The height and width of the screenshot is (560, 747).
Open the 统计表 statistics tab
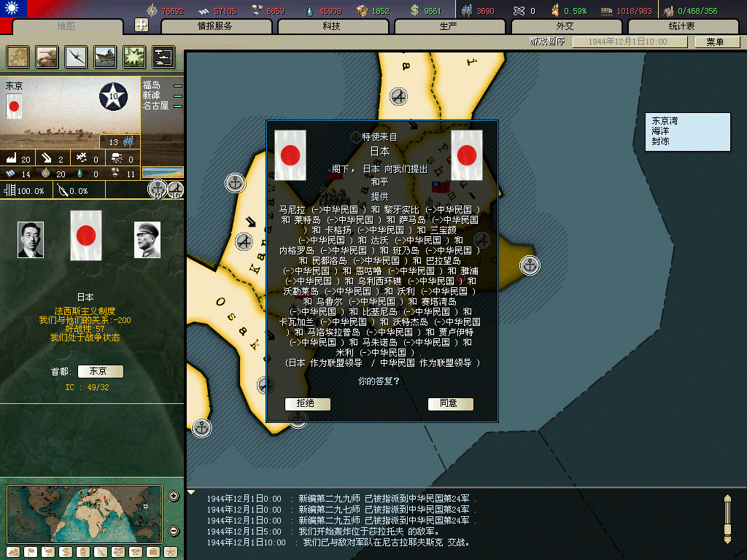point(682,26)
